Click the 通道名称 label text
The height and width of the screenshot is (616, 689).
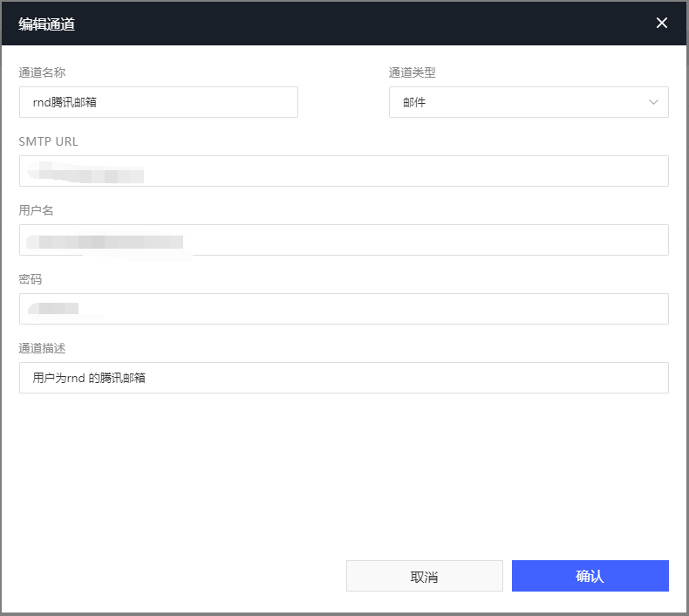[42, 72]
